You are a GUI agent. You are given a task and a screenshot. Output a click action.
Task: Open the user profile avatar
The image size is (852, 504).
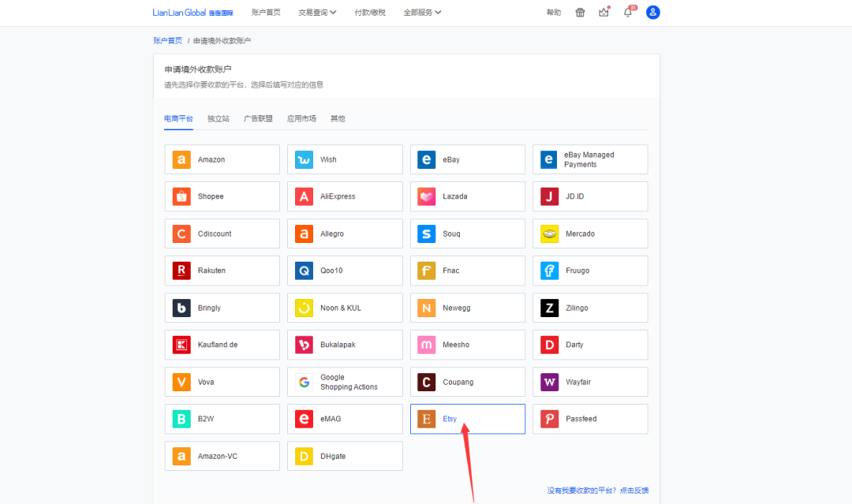[653, 12]
